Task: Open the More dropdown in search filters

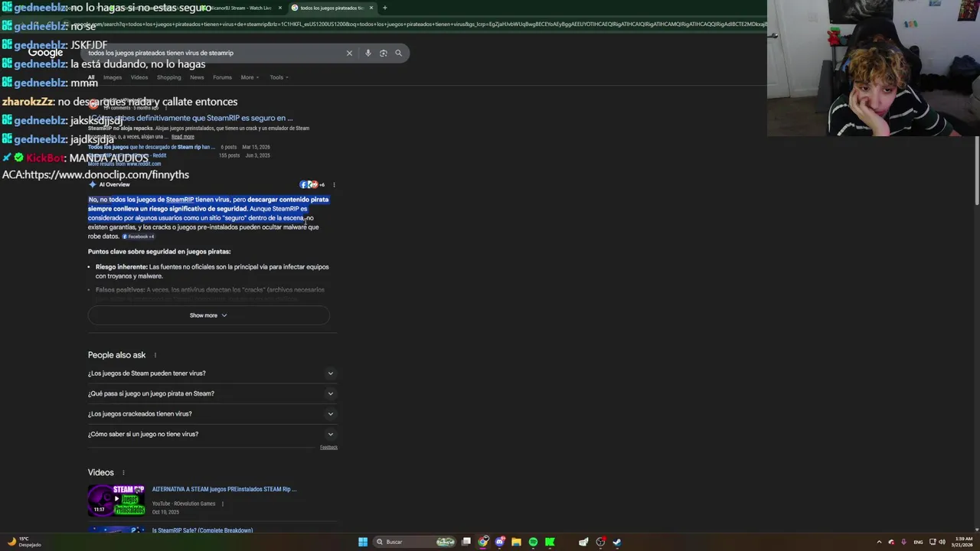Action: tap(250, 77)
